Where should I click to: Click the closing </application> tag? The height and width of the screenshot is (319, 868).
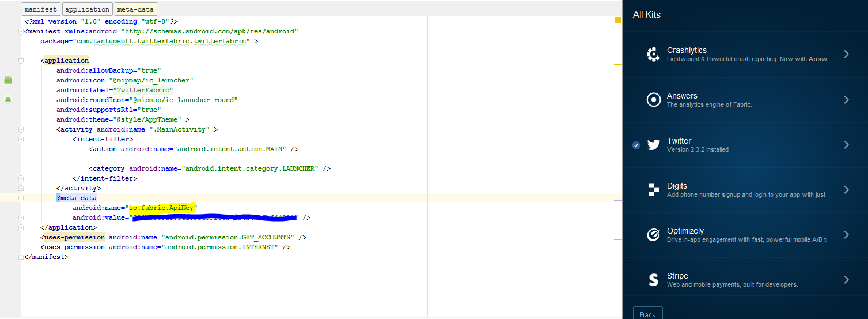(x=69, y=227)
